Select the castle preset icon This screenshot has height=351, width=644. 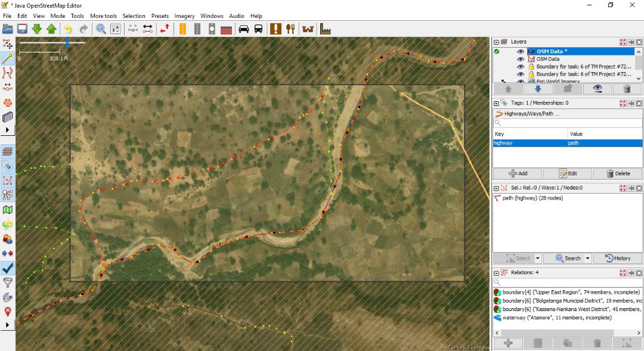(x=308, y=29)
